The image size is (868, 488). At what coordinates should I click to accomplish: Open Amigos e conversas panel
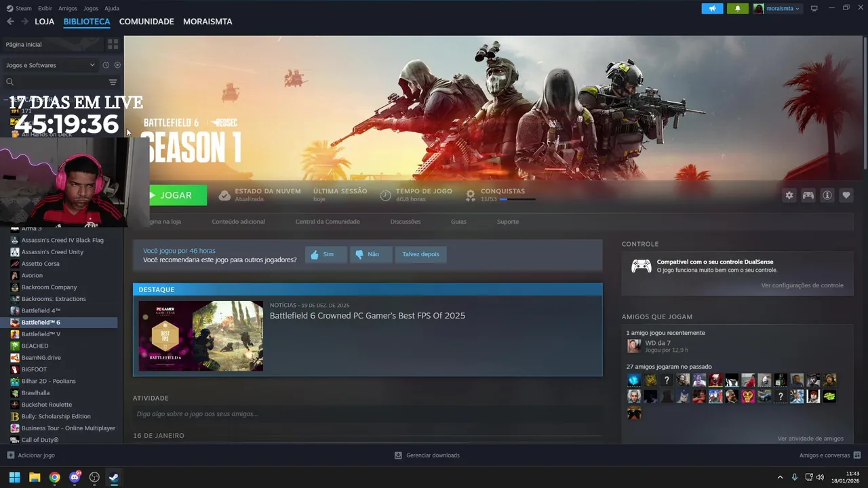coord(830,455)
